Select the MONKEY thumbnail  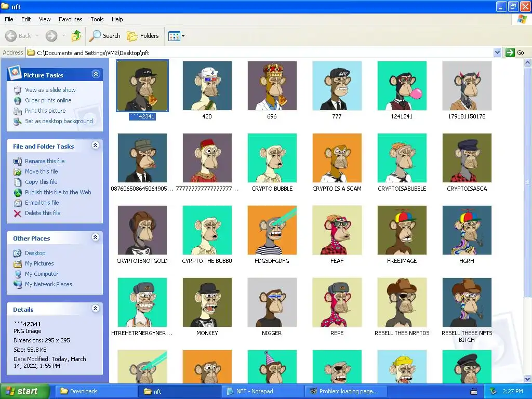pyautogui.click(x=207, y=302)
